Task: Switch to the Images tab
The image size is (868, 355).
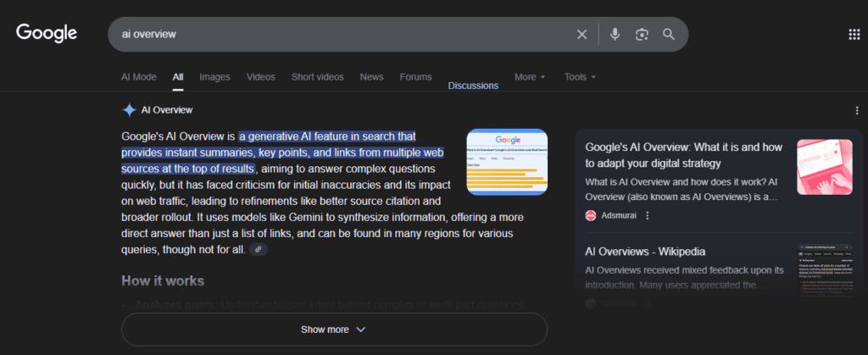Action: click(214, 77)
